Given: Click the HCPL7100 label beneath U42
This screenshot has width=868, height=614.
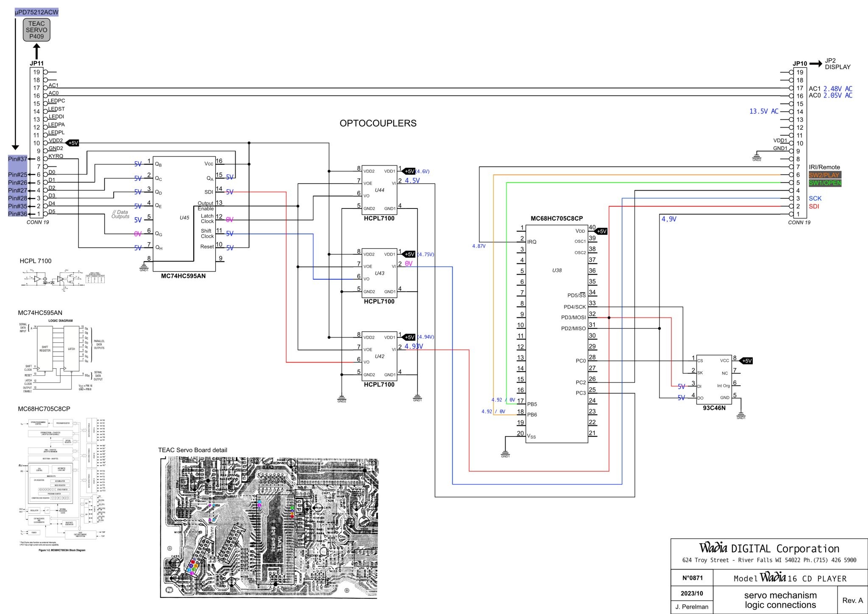Looking at the screenshot, I should [x=379, y=385].
